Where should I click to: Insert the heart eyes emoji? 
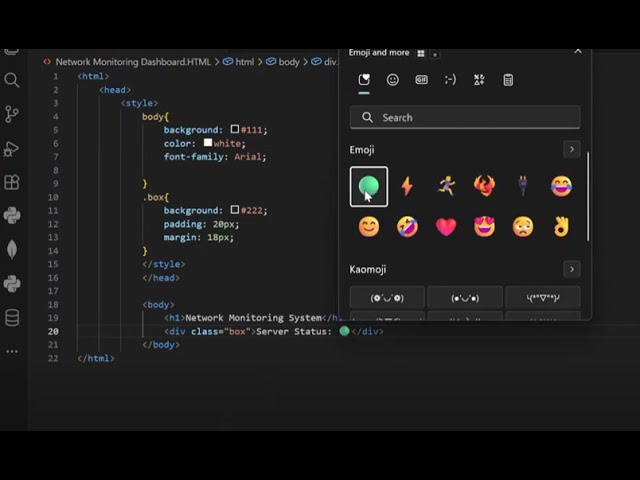484,227
